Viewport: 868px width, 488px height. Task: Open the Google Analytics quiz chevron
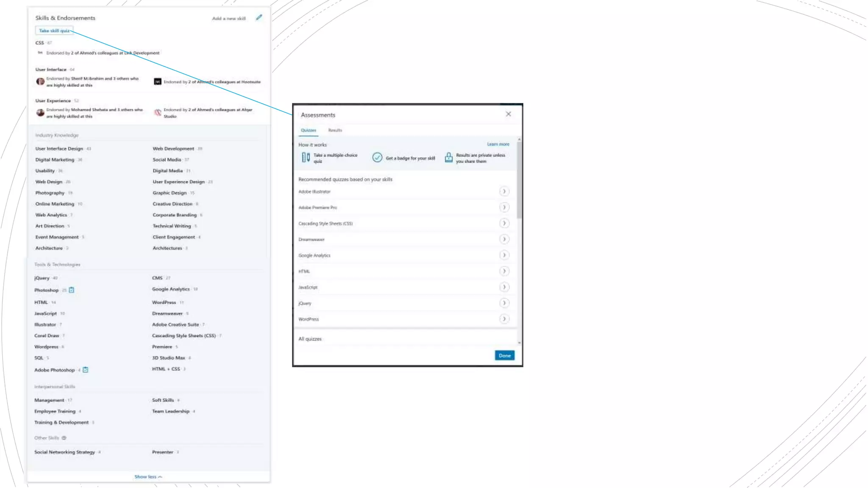504,255
